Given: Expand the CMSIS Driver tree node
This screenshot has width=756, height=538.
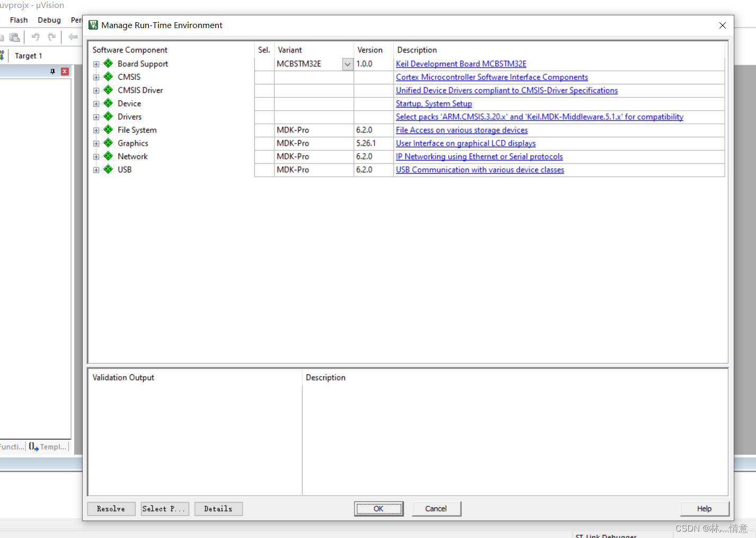Looking at the screenshot, I should pos(96,91).
